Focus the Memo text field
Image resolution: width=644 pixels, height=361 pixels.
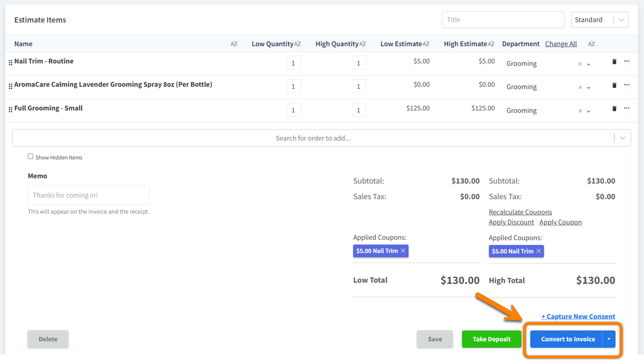click(89, 195)
